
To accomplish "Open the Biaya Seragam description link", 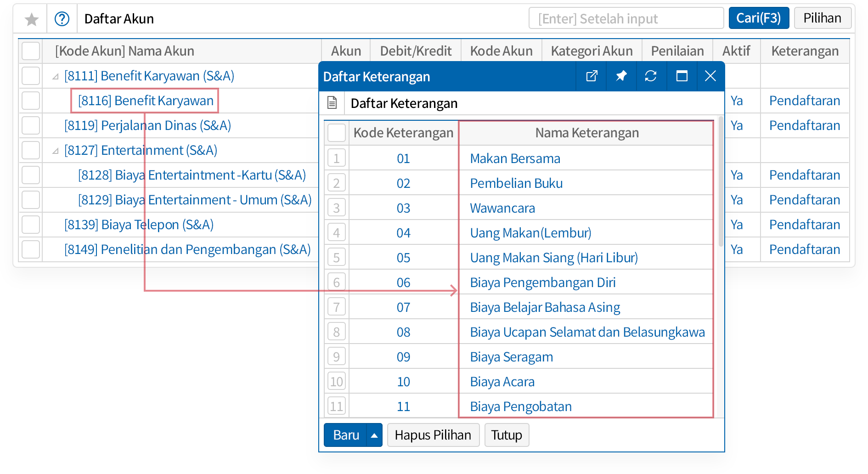I will [511, 357].
